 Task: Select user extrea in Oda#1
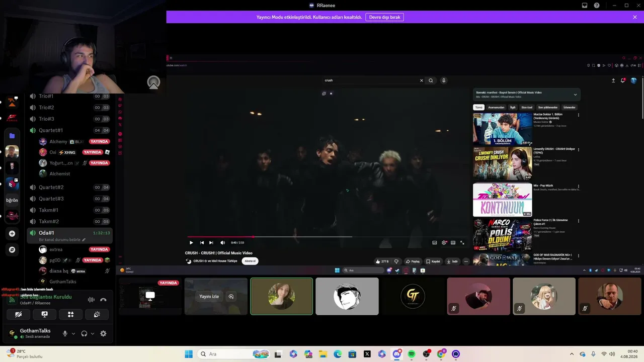click(x=74, y=249)
